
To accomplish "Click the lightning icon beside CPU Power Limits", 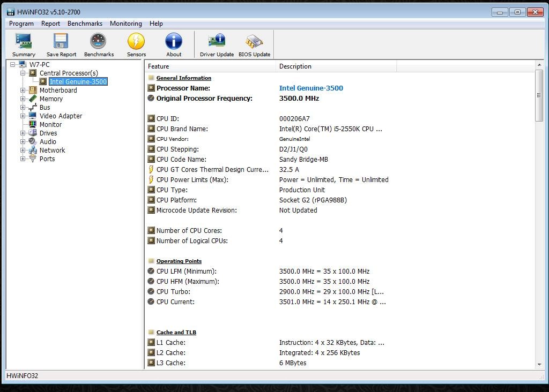I will click(151, 180).
